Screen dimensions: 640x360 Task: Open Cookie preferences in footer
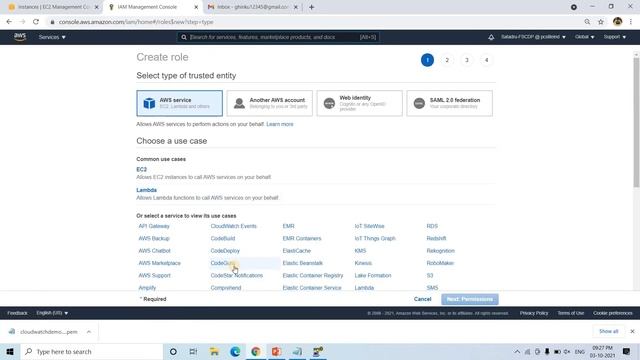(613, 313)
